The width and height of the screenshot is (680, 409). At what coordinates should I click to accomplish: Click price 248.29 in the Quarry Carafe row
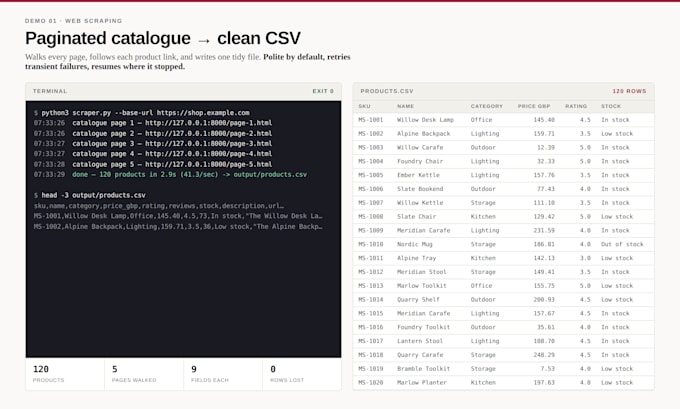point(544,355)
